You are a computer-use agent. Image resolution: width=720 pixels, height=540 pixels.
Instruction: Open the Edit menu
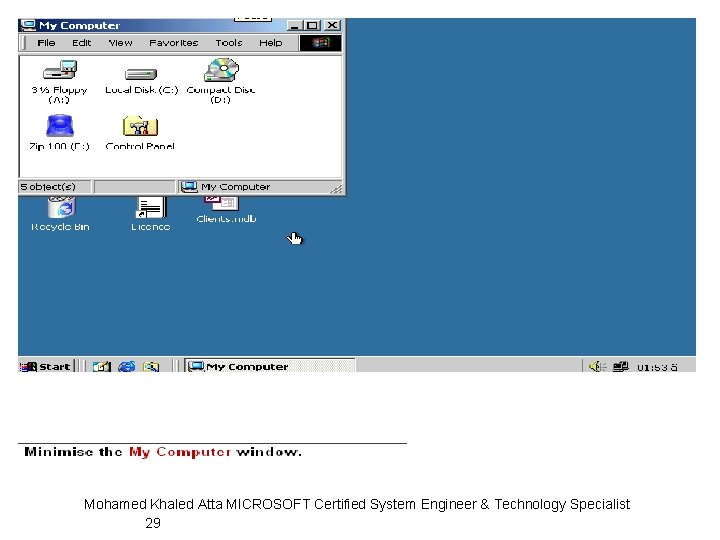click(81, 43)
